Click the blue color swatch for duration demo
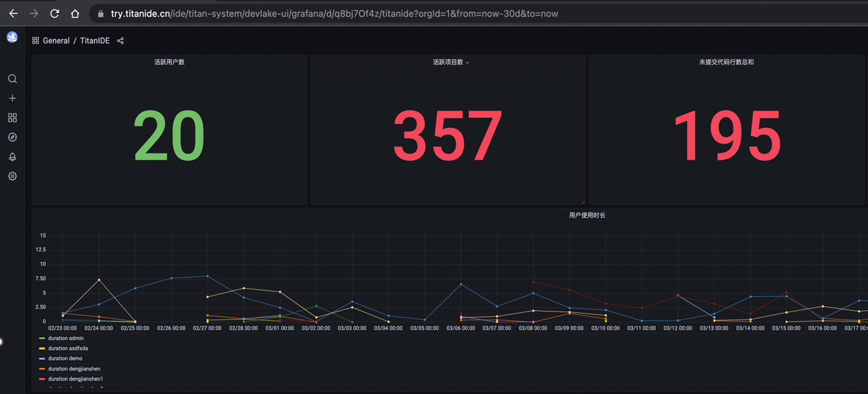 [x=42, y=358]
